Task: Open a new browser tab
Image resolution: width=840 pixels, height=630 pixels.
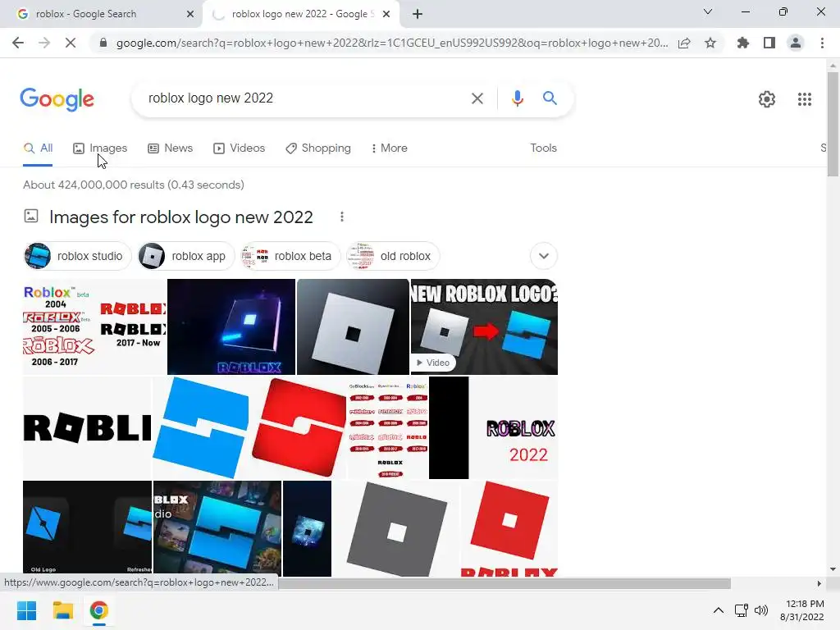Action: pos(418,14)
